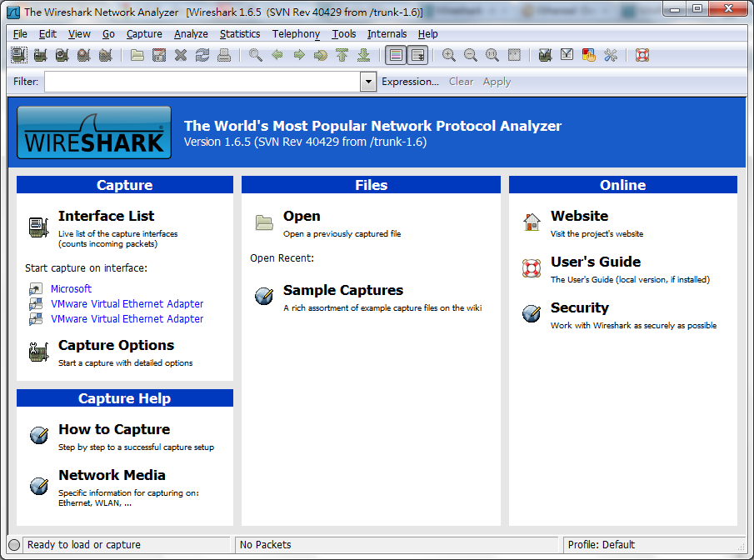Image resolution: width=754 pixels, height=560 pixels.
Task: Start capture on Microsoft interface
Action: tap(71, 288)
